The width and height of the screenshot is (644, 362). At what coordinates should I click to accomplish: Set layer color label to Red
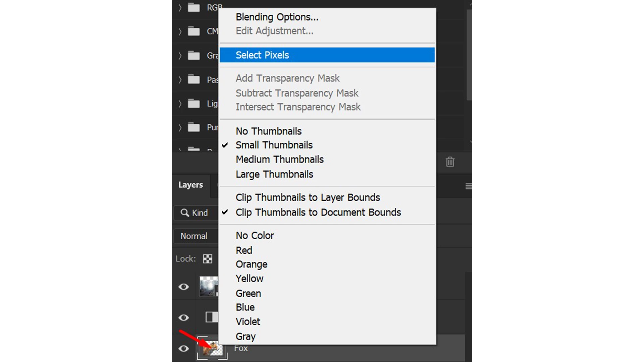244,250
